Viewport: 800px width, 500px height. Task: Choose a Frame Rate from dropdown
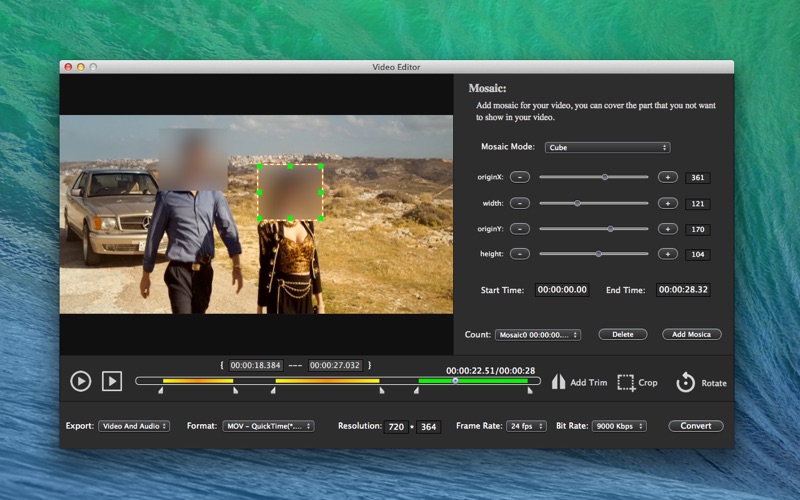click(526, 426)
